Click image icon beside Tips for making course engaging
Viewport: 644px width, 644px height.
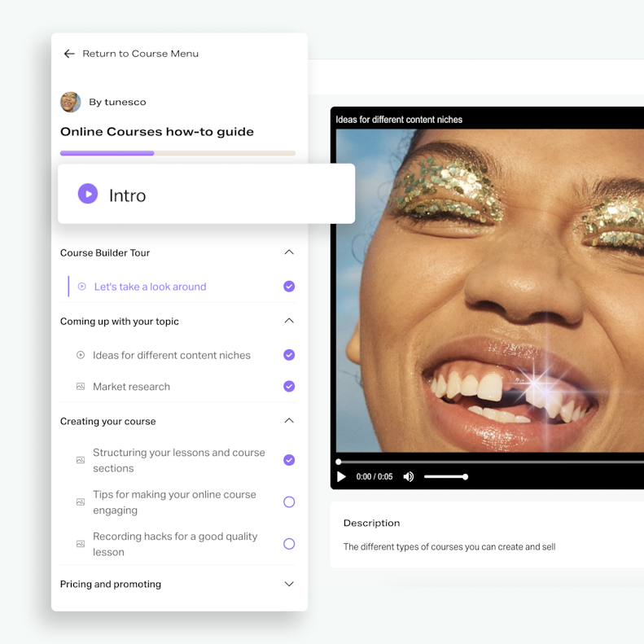81,502
